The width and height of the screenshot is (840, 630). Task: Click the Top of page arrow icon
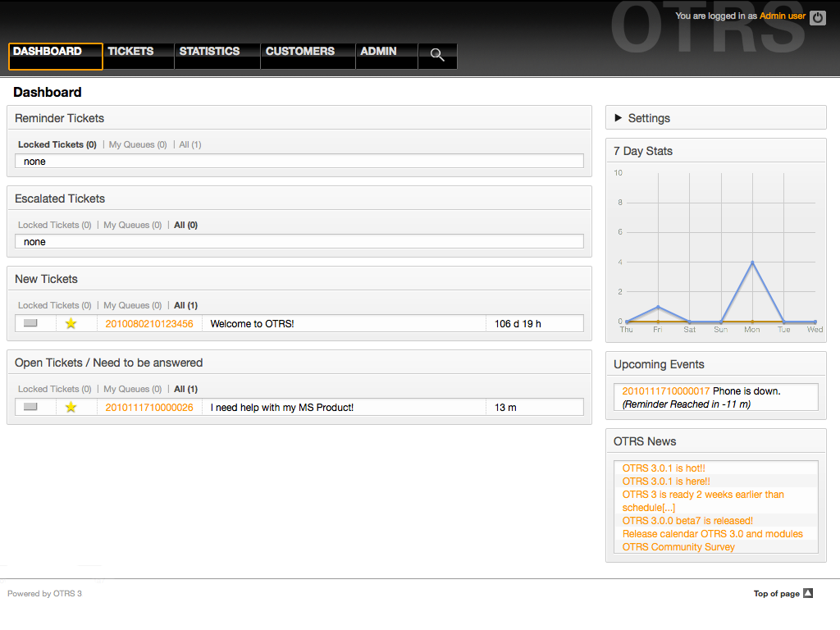tap(808, 593)
